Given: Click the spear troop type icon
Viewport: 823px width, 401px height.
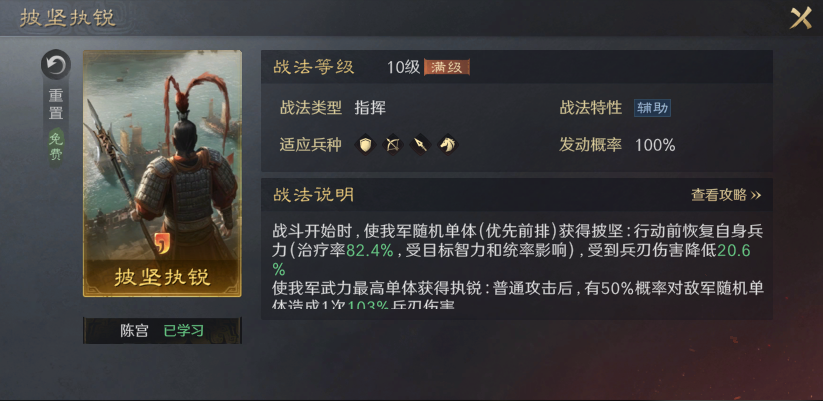Looking at the screenshot, I should tap(420, 144).
